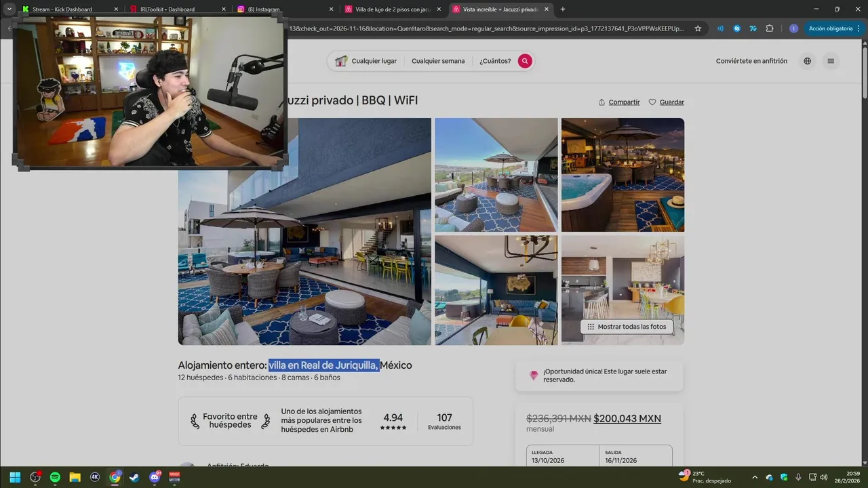Click the Favorito entre huéspedes badge
The height and width of the screenshot is (488, 868).
point(230,421)
